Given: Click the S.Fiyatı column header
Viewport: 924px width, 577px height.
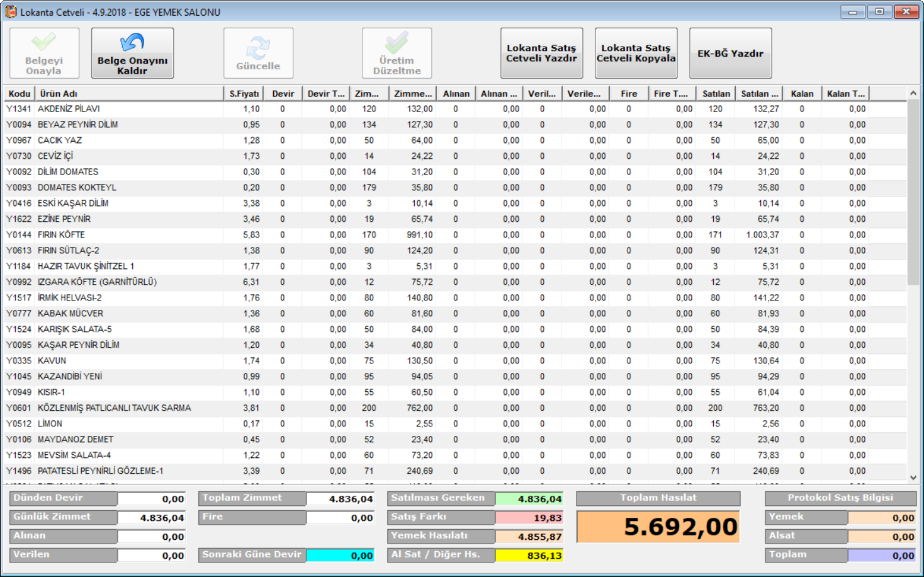Looking at the screenshot, I should coord(244,94).
